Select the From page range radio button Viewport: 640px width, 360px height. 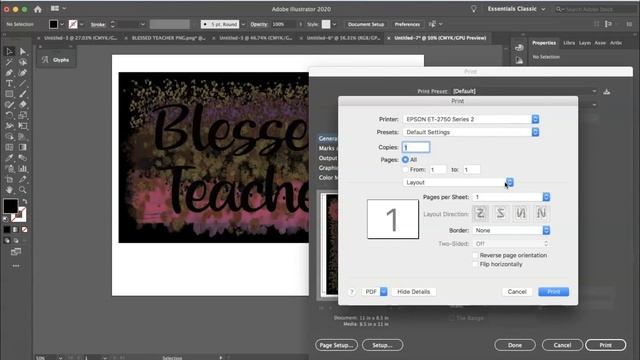(x=405, y=169)
